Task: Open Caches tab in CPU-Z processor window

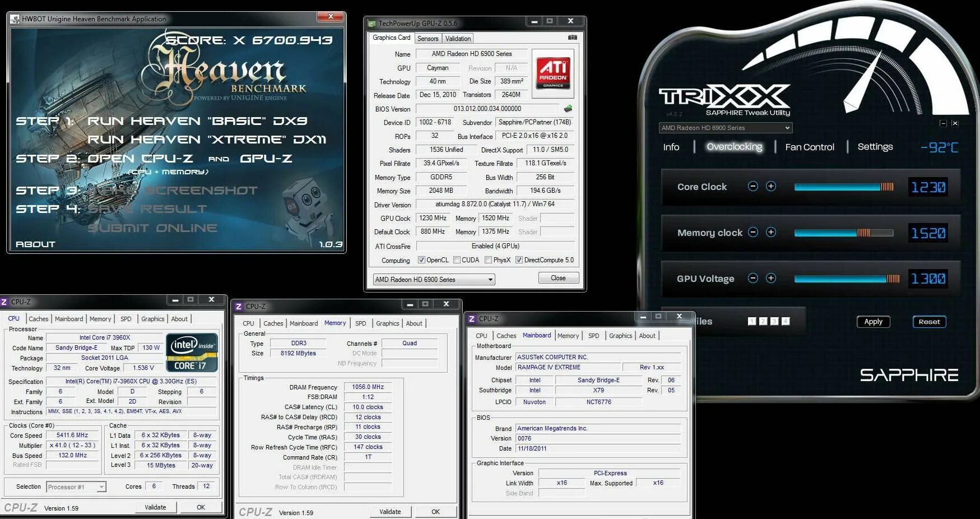Action: (39, 319)
